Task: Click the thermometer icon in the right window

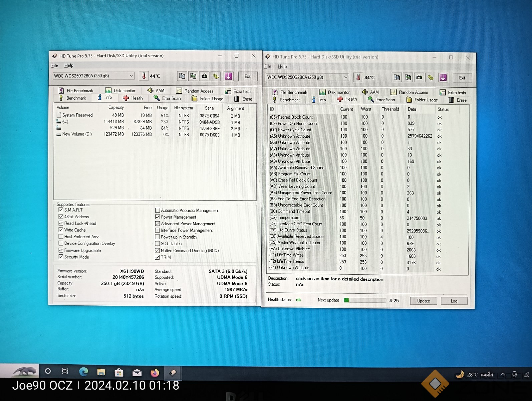Action: (358, 77)
